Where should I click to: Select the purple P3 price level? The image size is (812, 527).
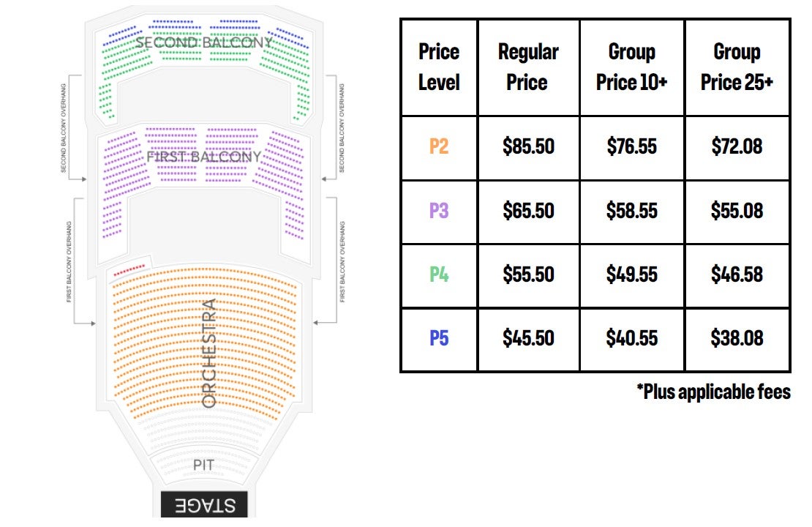pos(439,211)
